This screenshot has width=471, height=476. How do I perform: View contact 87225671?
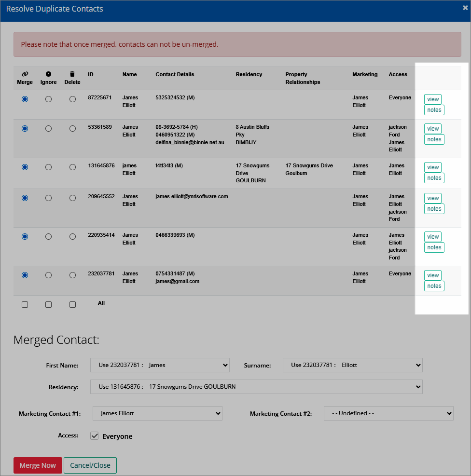[433, 99]
